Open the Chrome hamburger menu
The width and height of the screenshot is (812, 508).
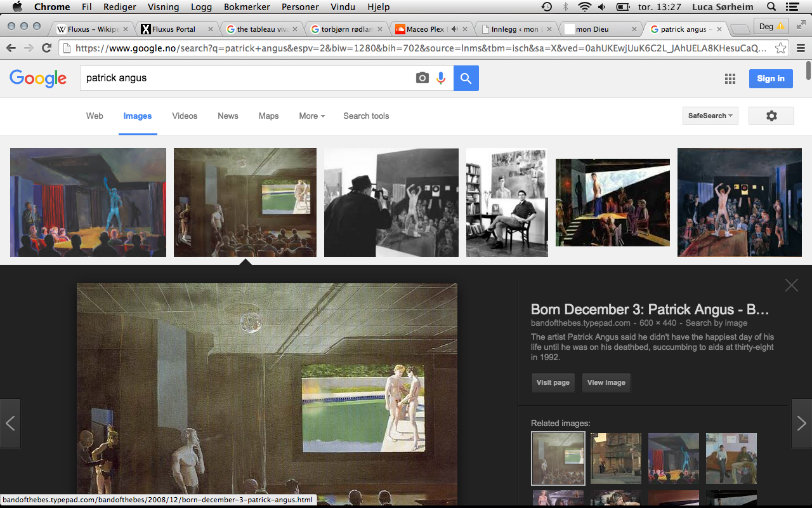pos(801,48)
